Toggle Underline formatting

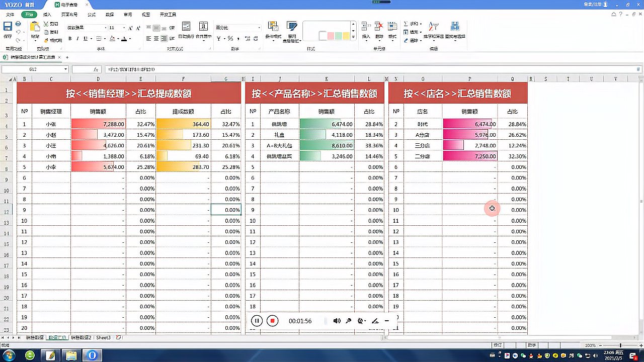85,39
